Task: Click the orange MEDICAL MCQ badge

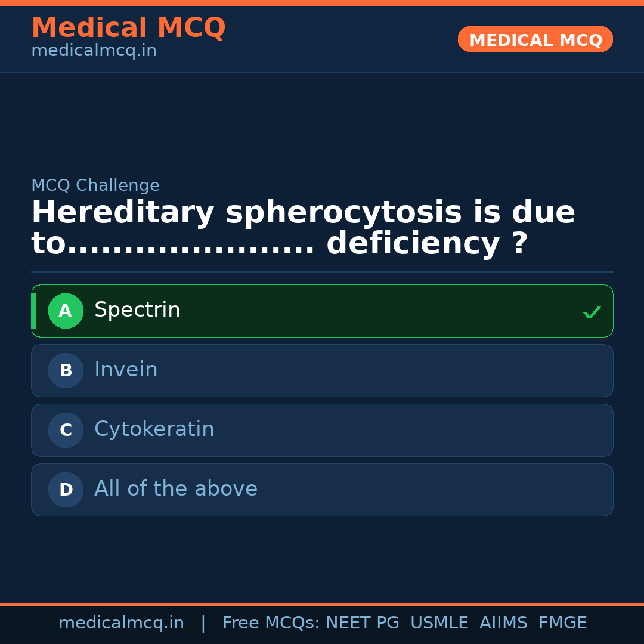Action: click(x=535, y=39)
